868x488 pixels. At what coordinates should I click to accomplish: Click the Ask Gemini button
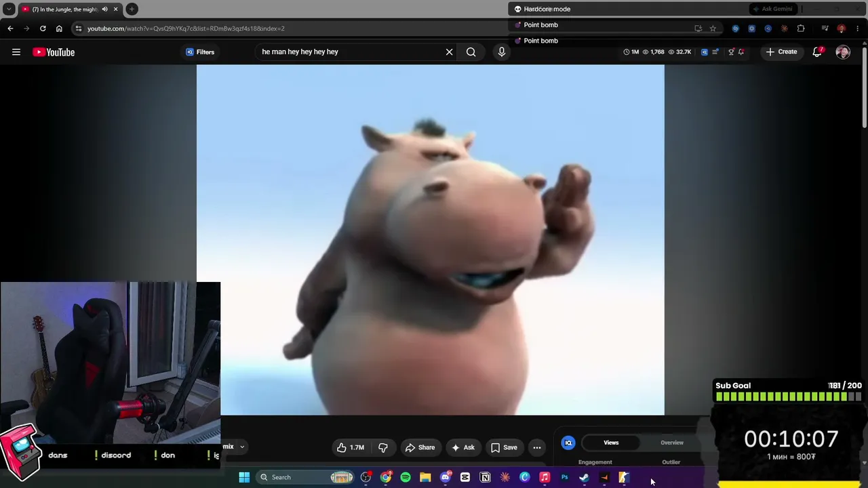(x=772, y=9)
